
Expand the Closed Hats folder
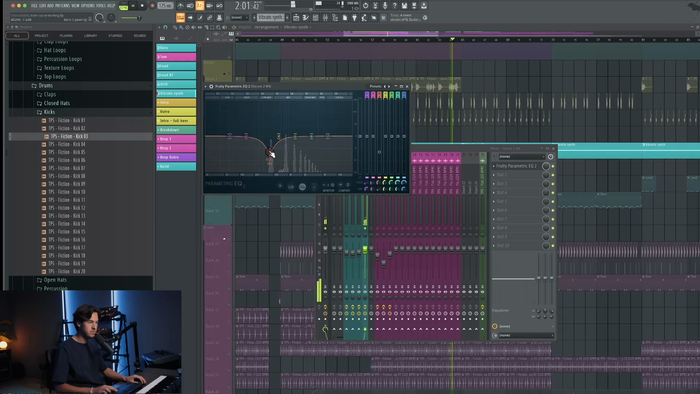(57, 103)
